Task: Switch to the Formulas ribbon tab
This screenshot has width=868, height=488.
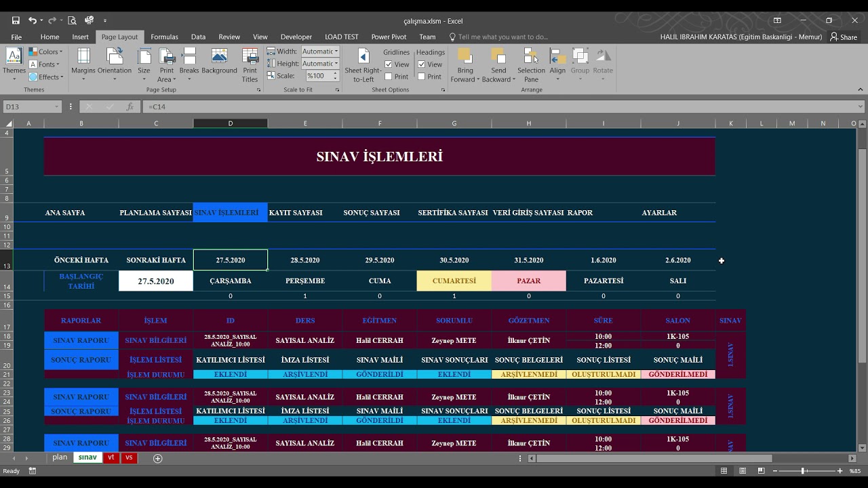Action: pos(164,37)
